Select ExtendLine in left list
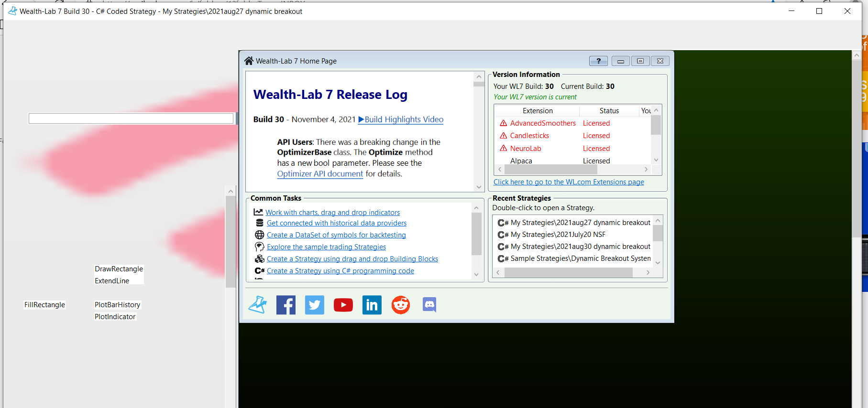868x408 pixels. (x=112, y=280)
